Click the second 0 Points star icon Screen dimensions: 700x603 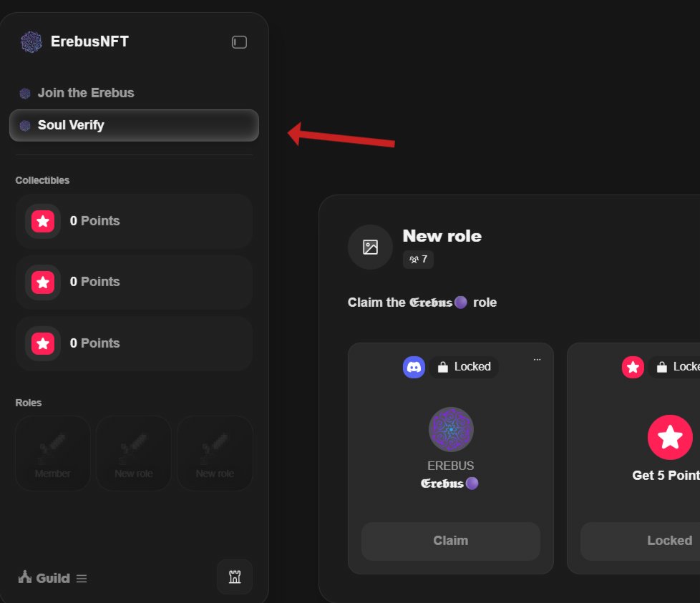pos(43,282)
